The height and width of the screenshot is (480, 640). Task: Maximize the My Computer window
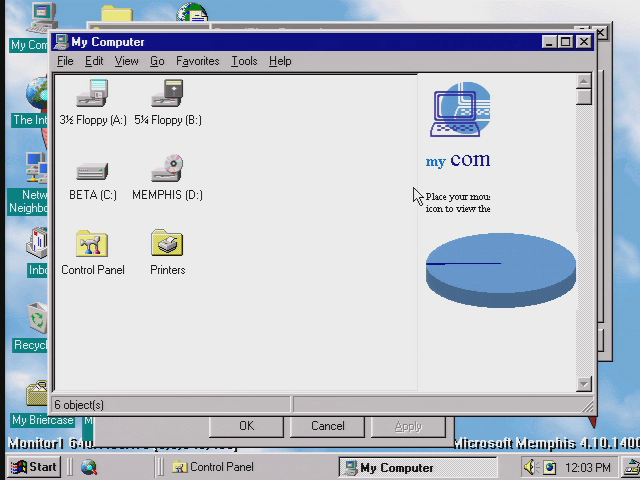pyautogui.click(x=566, y=42)
